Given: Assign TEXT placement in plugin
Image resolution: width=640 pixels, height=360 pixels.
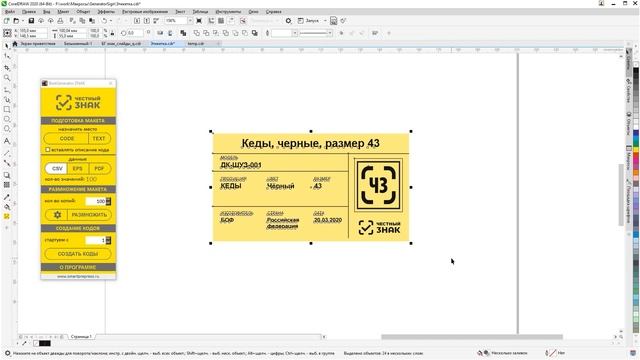Looking at the screenshot, I should [99, 138].
